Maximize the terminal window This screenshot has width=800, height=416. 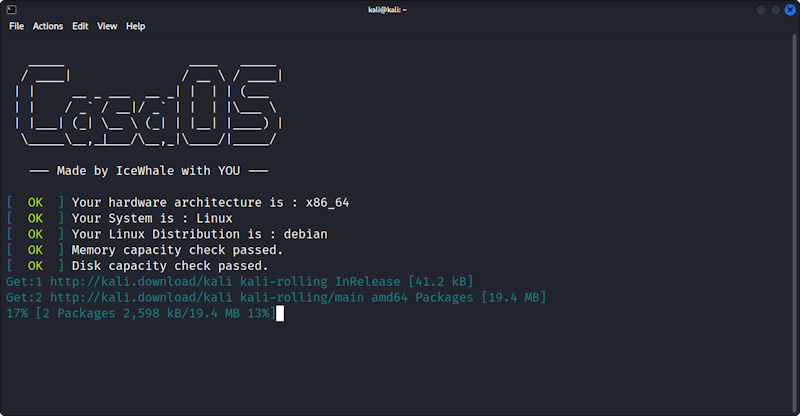pos(774,9)
